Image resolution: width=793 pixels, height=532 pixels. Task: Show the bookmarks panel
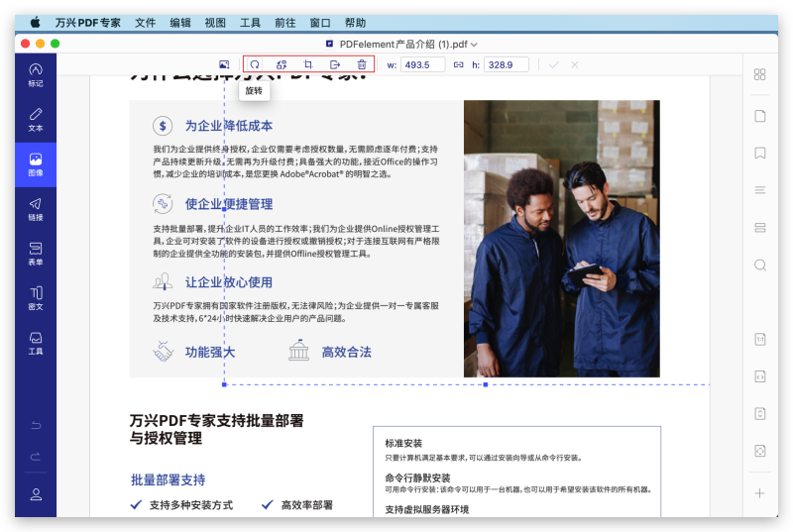pyautogui.click(x=760, y=153)
